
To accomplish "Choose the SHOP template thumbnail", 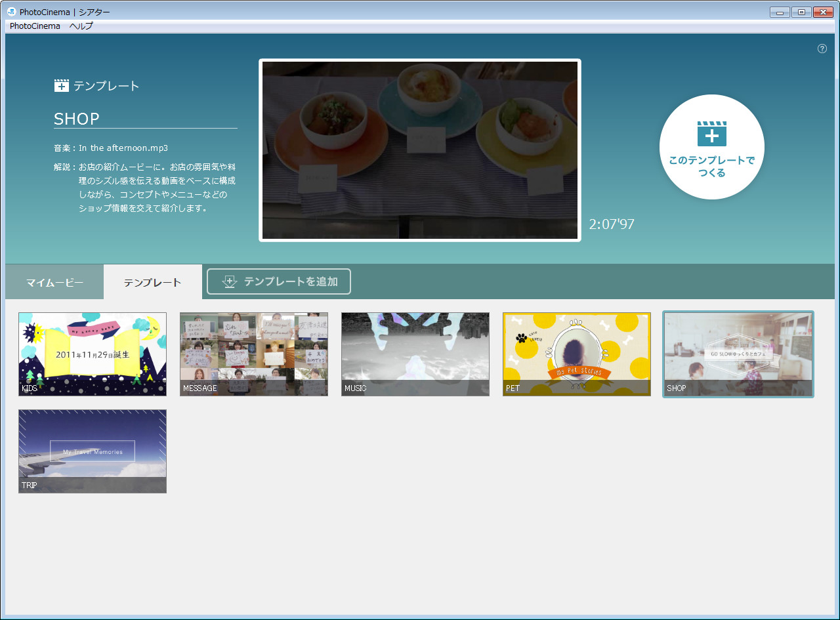I will [738, 354].
